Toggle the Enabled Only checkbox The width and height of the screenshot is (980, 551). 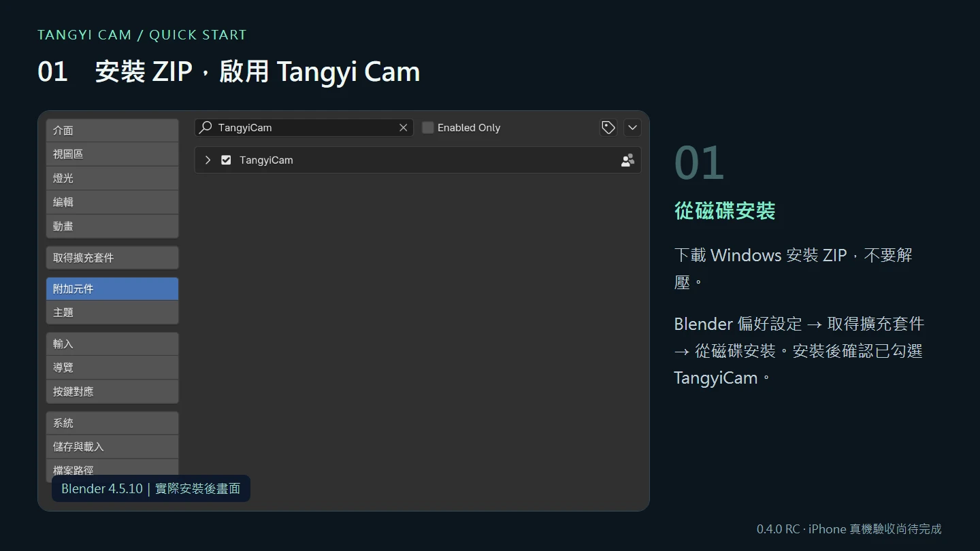[427, 127]
